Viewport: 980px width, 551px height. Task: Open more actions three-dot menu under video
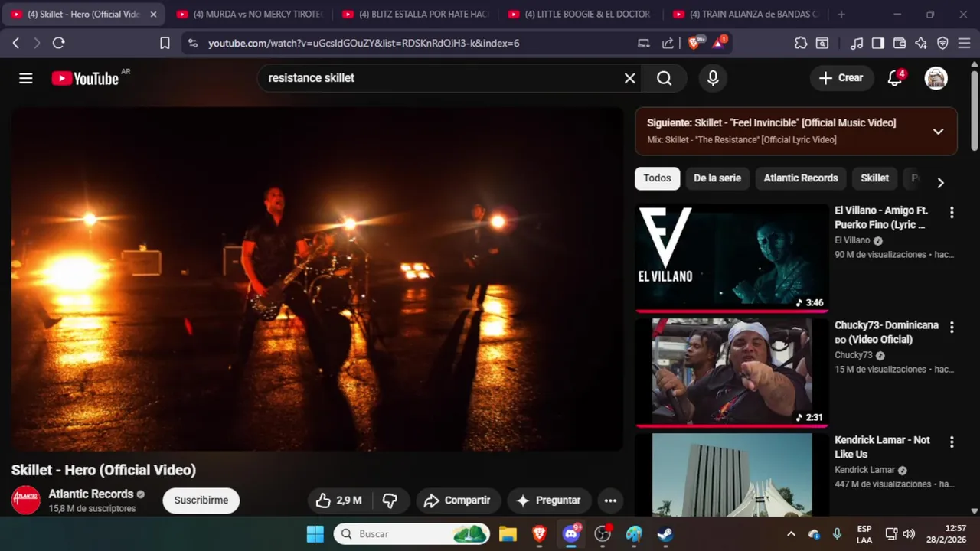610,500
